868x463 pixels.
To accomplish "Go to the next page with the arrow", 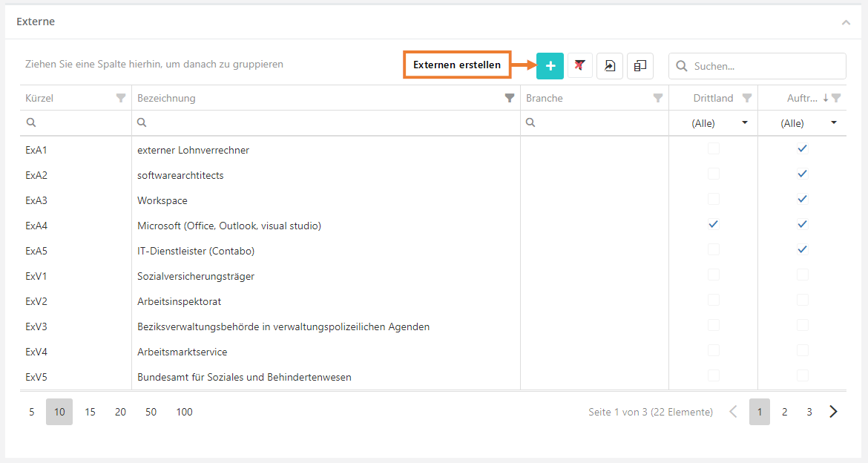I will click(x=833, y=412).
